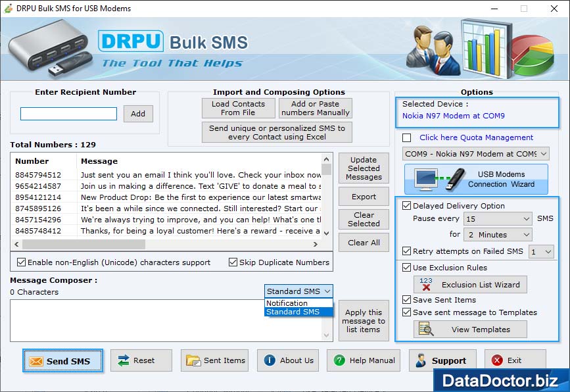Click the message list scroll-down arrow

click(327, 233)
